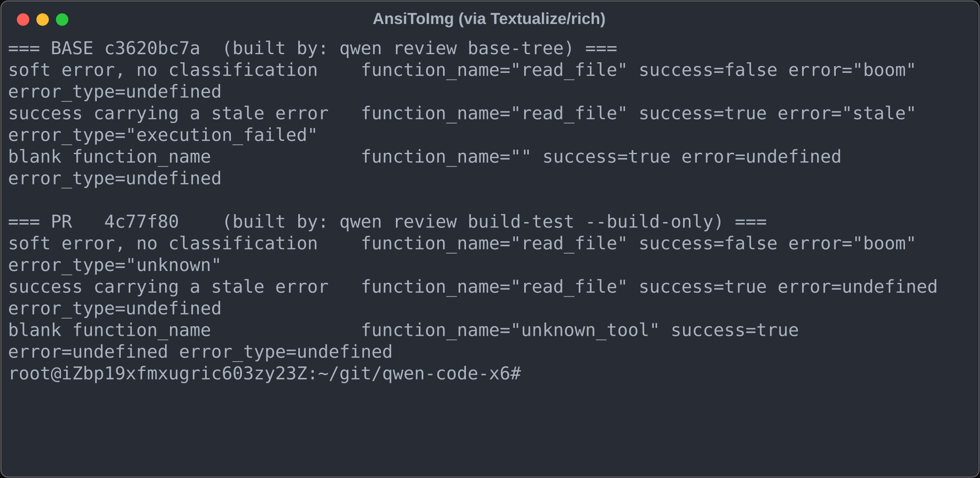
Task: Click error_type="execution_failed" in base output
Action: pos(162,135)
